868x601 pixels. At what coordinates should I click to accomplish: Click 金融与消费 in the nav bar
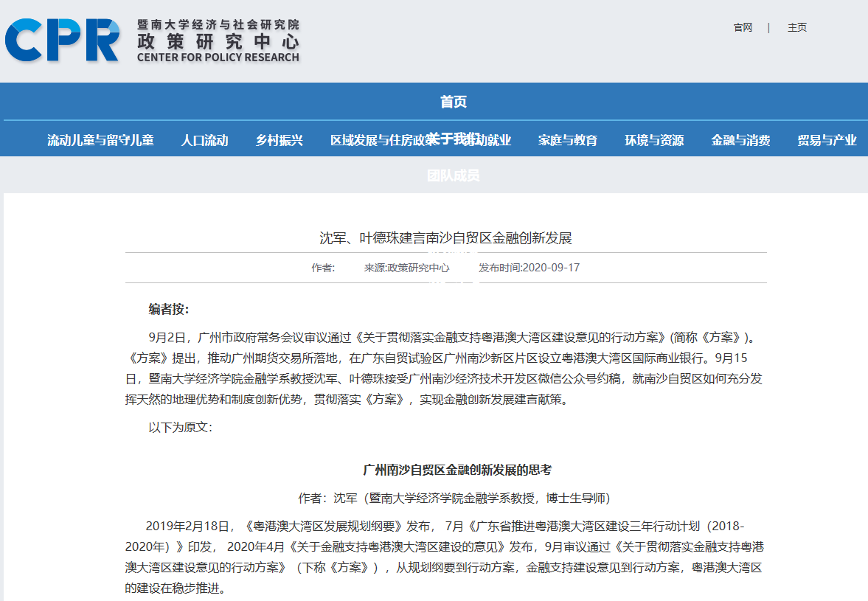click(740, 141)
